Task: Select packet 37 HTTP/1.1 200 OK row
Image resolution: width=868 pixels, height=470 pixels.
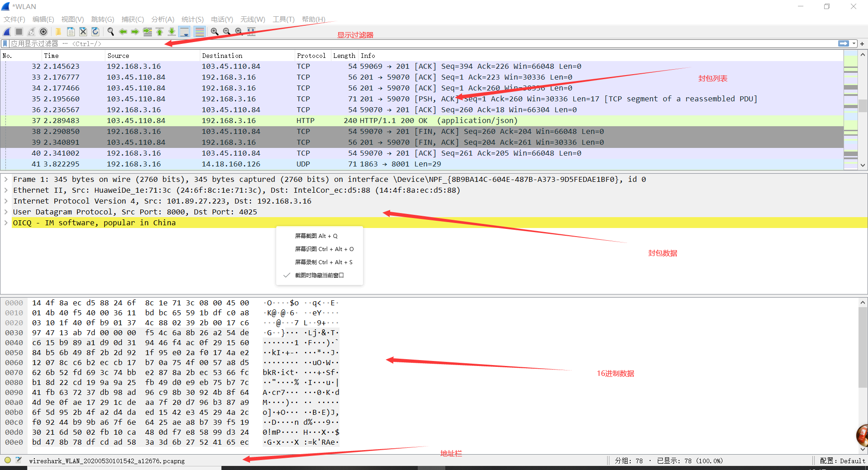Action: (x=422, y=121)
